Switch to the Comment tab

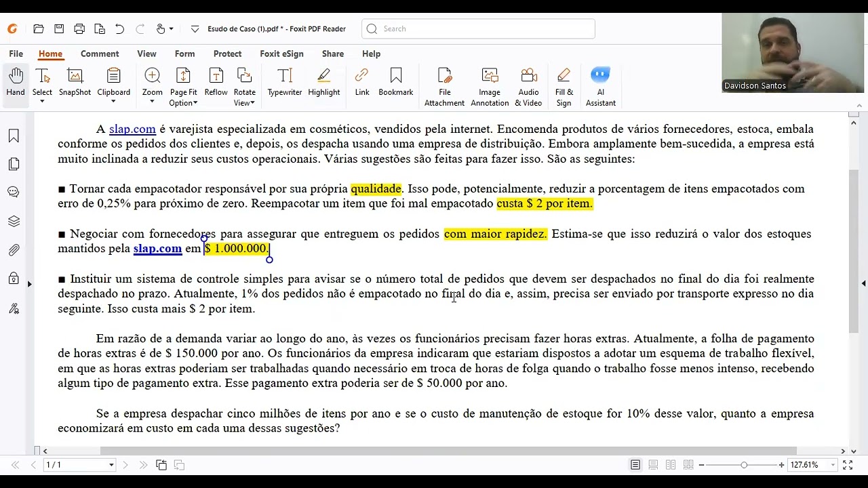(x=100, y=54)
